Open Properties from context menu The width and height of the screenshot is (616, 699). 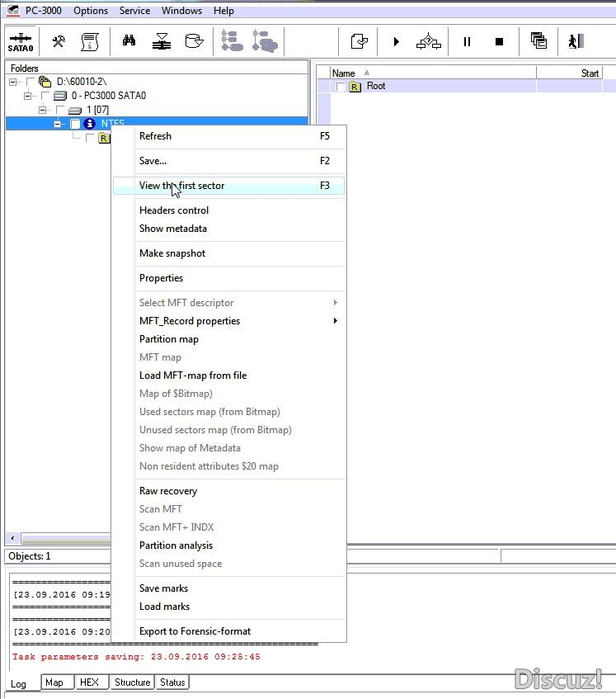[228, 278]
